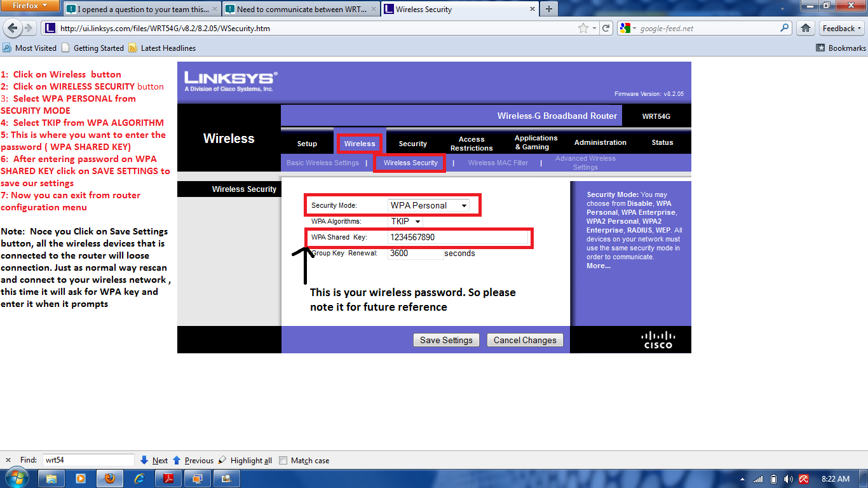Click the Highlight all marker icon in Find bar
868x488 pixels.
(222, 460)
